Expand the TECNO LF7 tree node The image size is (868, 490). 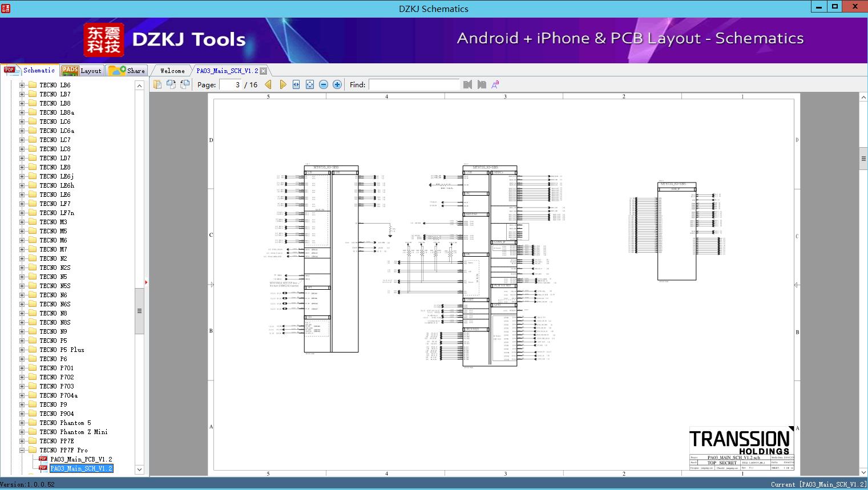pos(22,204)
